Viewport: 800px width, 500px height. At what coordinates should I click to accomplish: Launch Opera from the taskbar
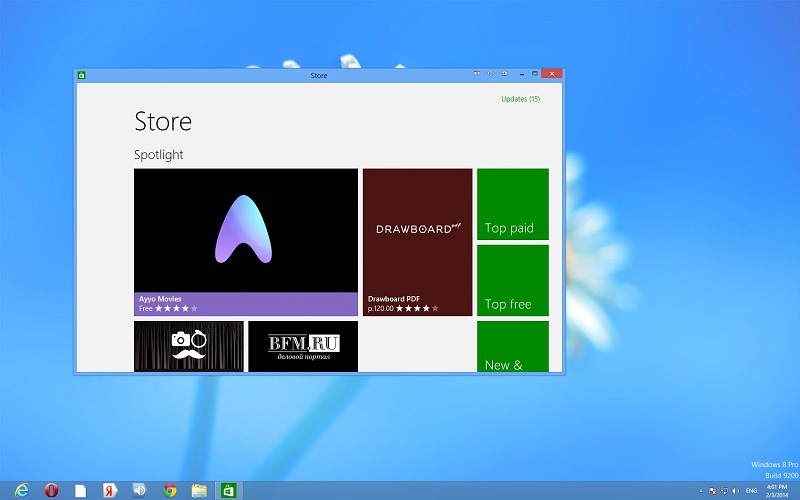[51, 490]
